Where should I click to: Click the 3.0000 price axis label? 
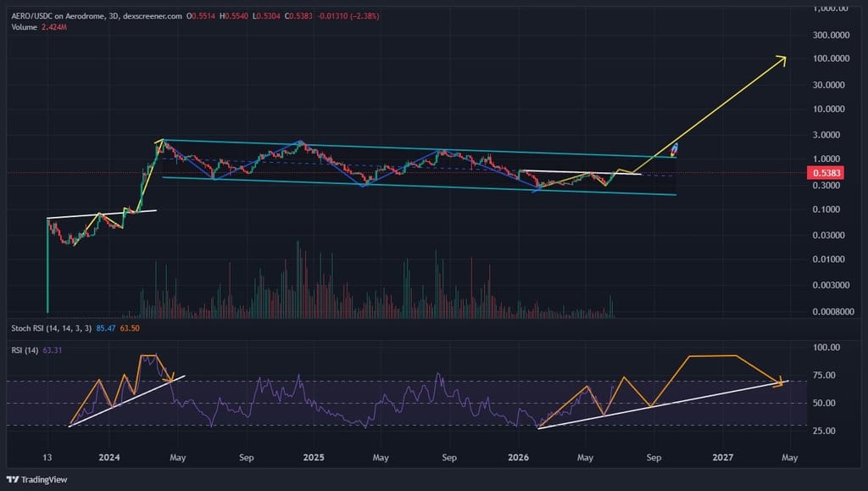coord(826,135)
